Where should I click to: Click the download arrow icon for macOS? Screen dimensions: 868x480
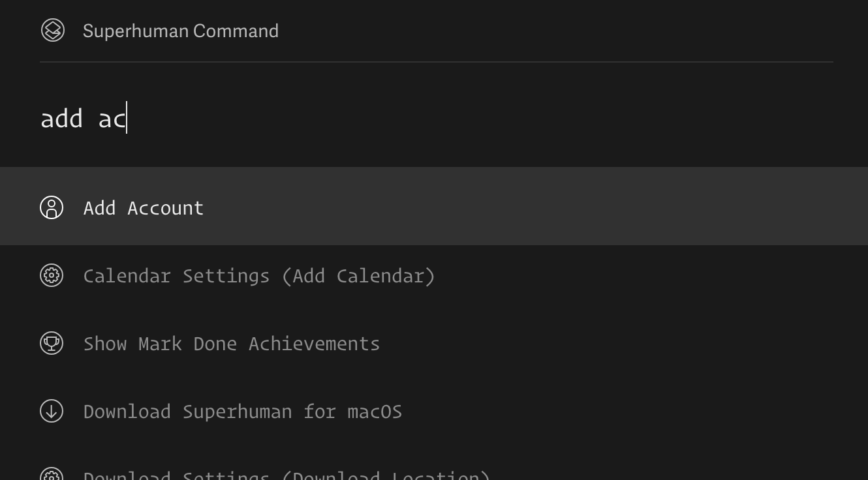[x=52, y=411]
